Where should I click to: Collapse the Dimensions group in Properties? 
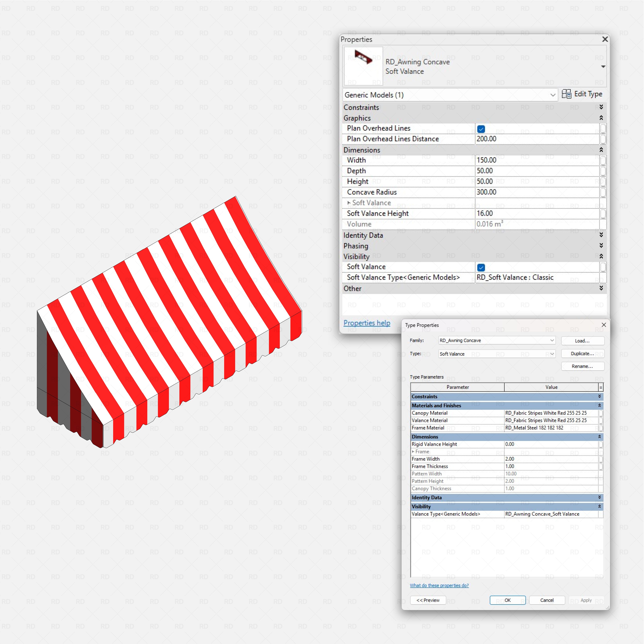pos(601,150)
